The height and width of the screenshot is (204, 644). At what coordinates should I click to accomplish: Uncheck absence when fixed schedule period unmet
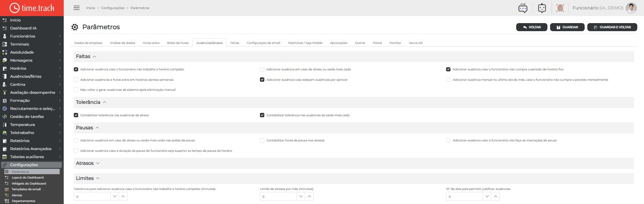(x=448, y=69)
